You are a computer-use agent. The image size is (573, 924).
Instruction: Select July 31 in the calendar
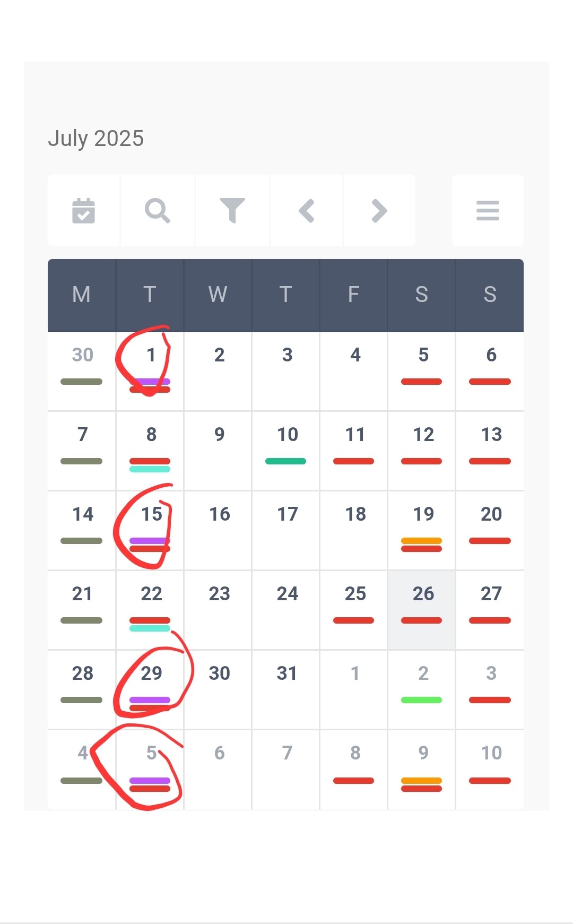pyautogui.click(x=286, y=689)
